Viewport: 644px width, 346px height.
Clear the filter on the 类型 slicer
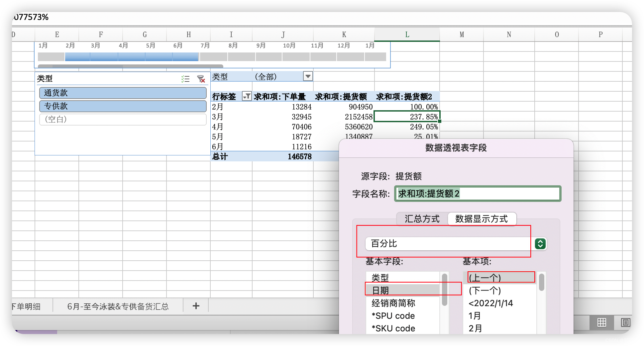click(201, 79)
